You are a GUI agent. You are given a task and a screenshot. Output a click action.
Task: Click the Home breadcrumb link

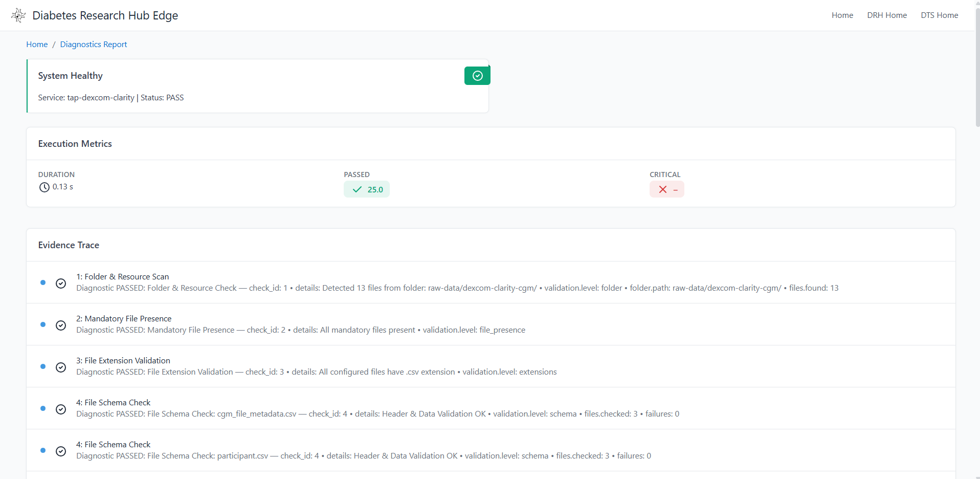37,45
